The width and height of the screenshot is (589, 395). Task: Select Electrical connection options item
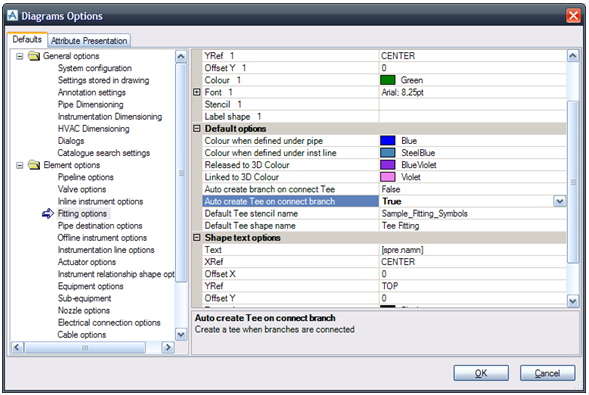pyautogui.click(x=109, y=323)
